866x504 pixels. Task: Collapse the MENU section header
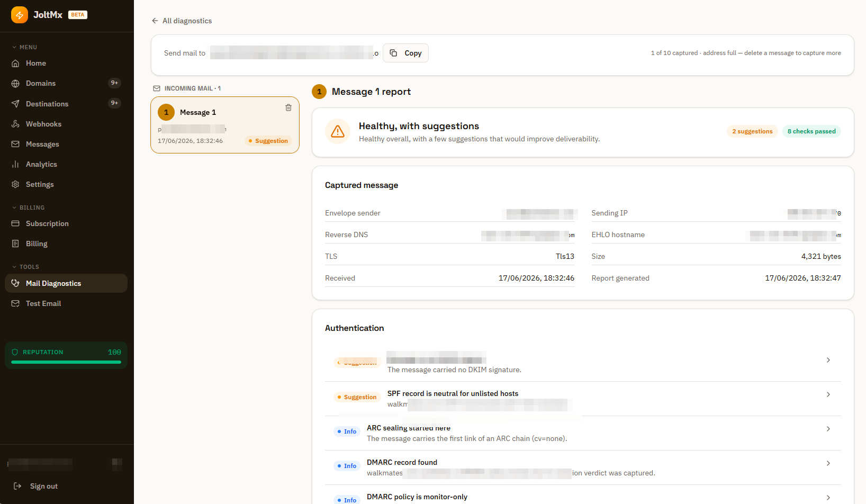[x=24, y=47]
